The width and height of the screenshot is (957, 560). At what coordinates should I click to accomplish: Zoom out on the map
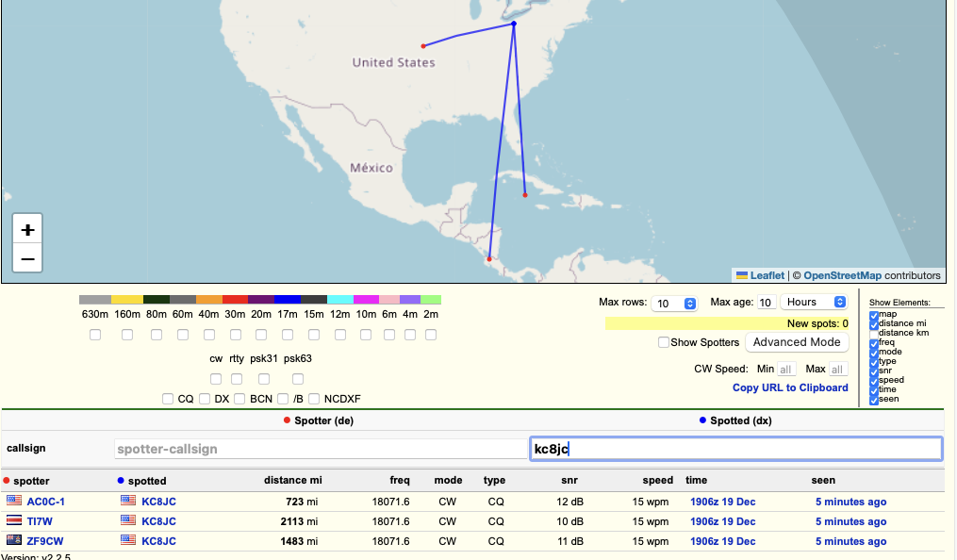(27, 258)
